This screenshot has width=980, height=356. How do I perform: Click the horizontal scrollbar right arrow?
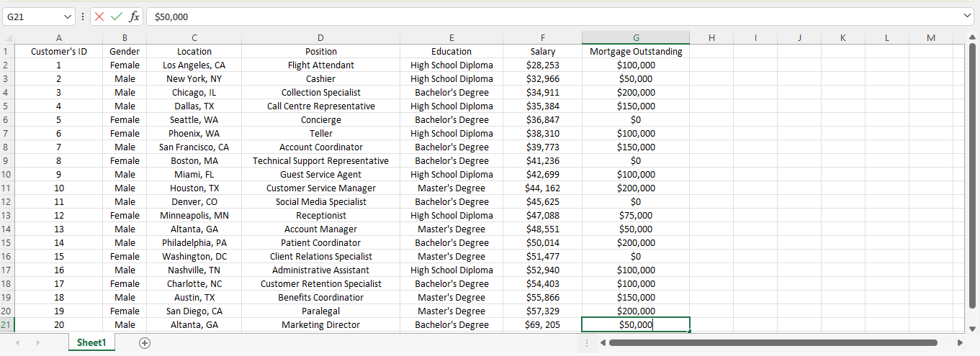960,343
